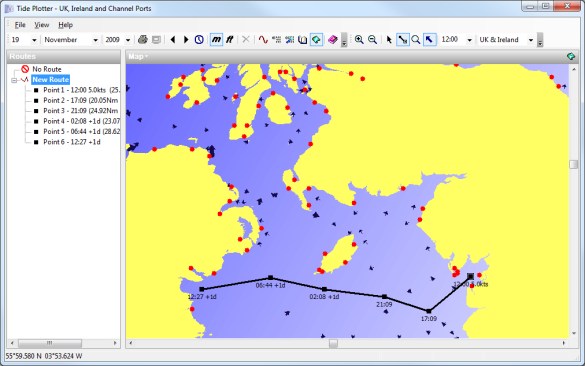Toggle the map view toolbar button

point(316,40)
